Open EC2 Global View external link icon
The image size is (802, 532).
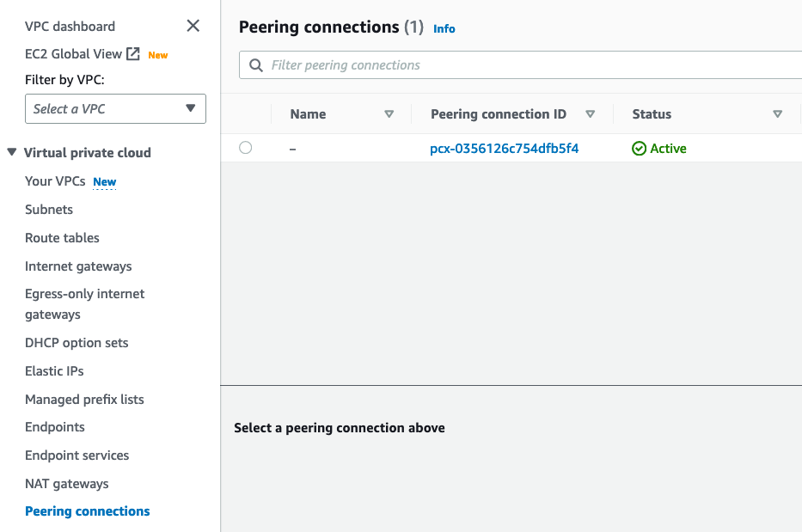133,54
